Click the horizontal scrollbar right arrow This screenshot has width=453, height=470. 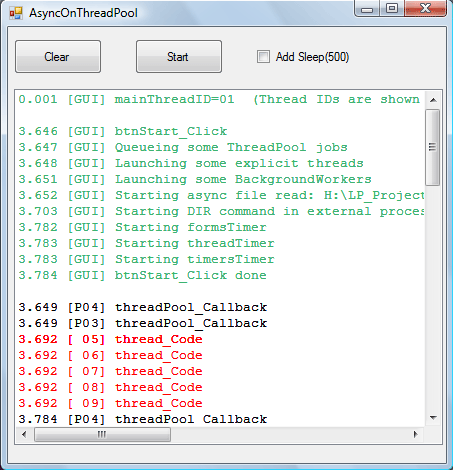tap(415, 434)
